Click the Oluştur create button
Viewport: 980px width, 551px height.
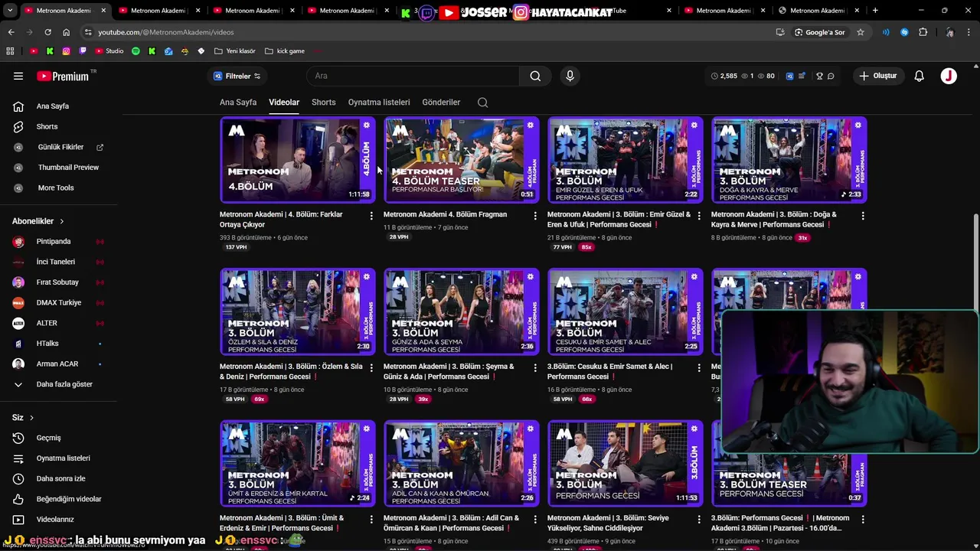877,76
